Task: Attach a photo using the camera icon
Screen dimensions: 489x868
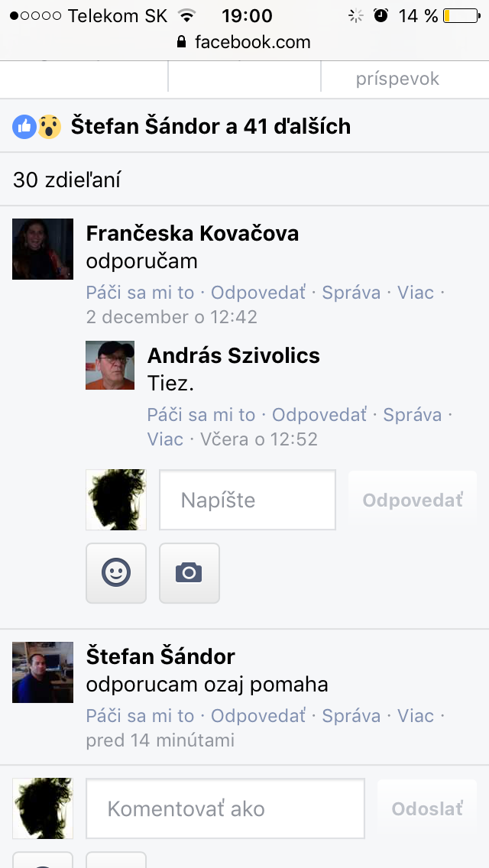Action: (189, 572)
